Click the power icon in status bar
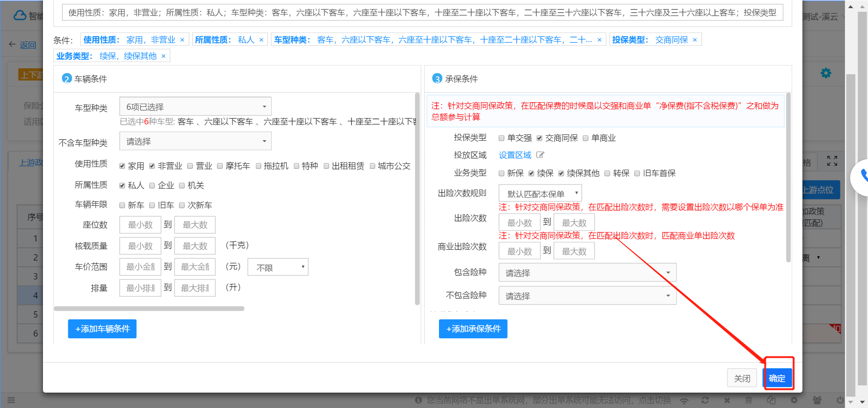This screenshot has height=408, width=868. (840, 400)
